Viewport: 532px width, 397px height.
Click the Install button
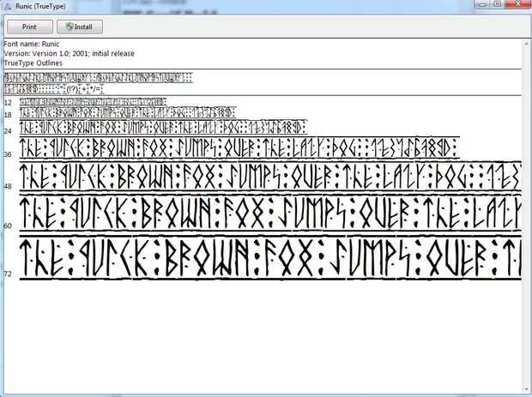(x=80, y=27)
